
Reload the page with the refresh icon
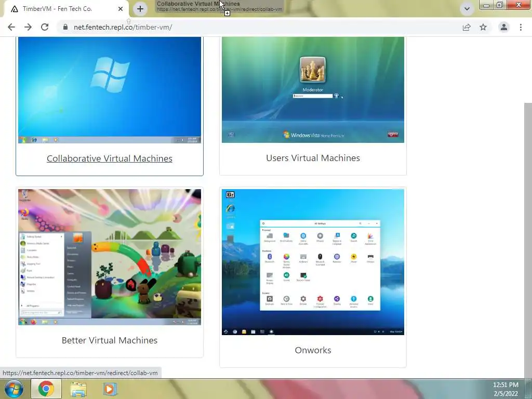point(45,27)
